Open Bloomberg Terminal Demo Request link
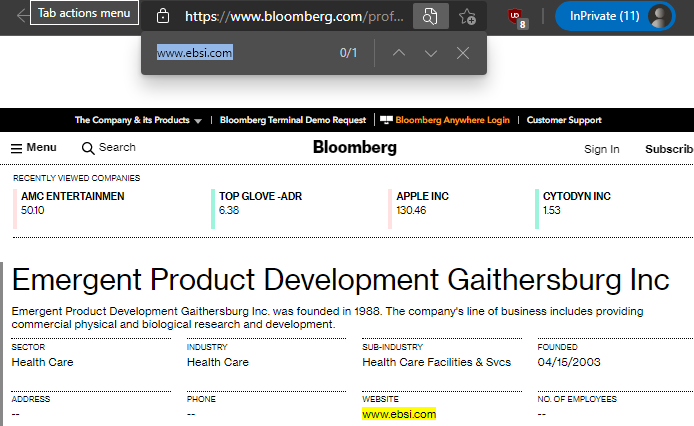The width and height of the screenshot is (694, 426). coord(293,120)
